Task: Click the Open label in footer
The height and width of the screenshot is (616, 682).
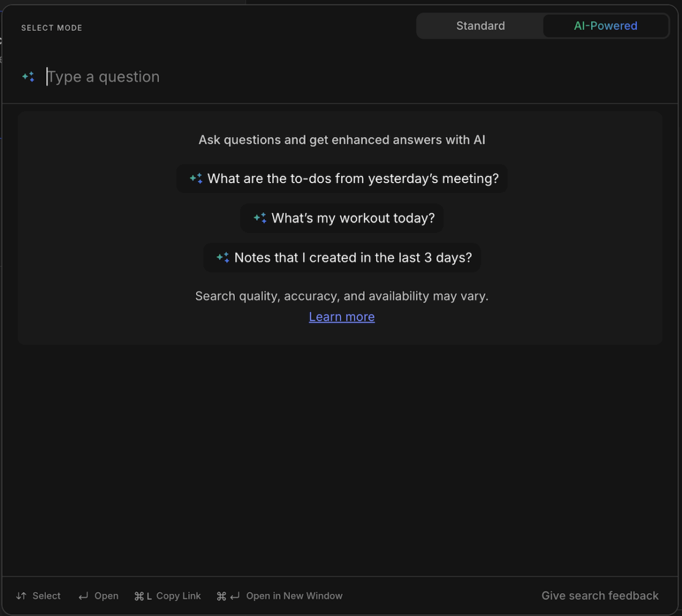Action: (106, 596)
